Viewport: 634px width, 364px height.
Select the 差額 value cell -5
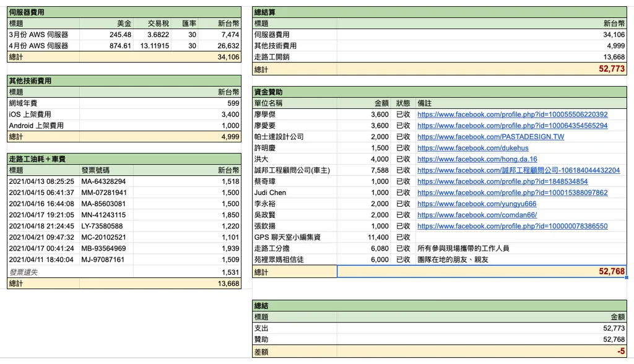[482, 352]
